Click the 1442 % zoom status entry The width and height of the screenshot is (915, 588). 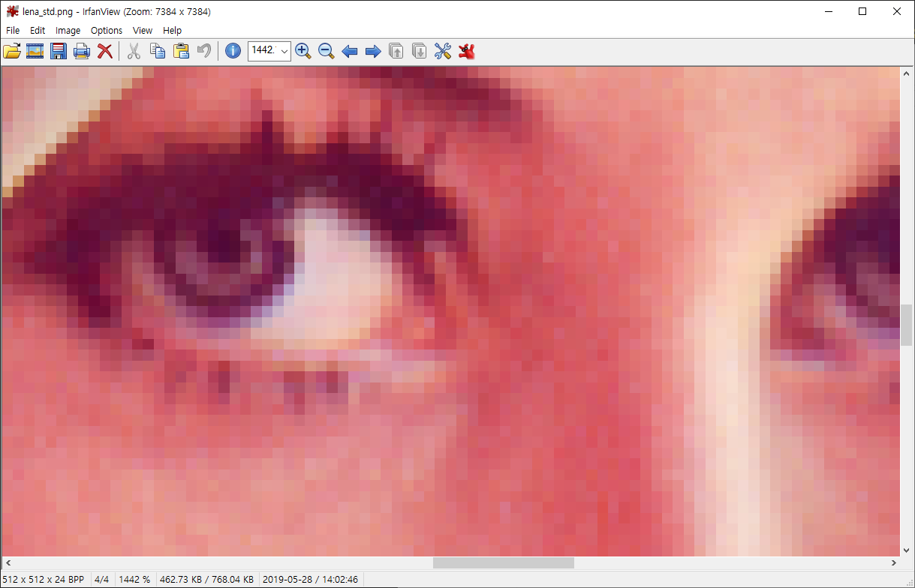point(135,580)
